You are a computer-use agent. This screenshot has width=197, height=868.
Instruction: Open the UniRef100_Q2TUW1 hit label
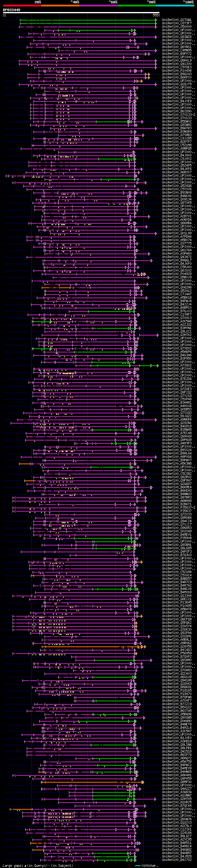point(176,20)
